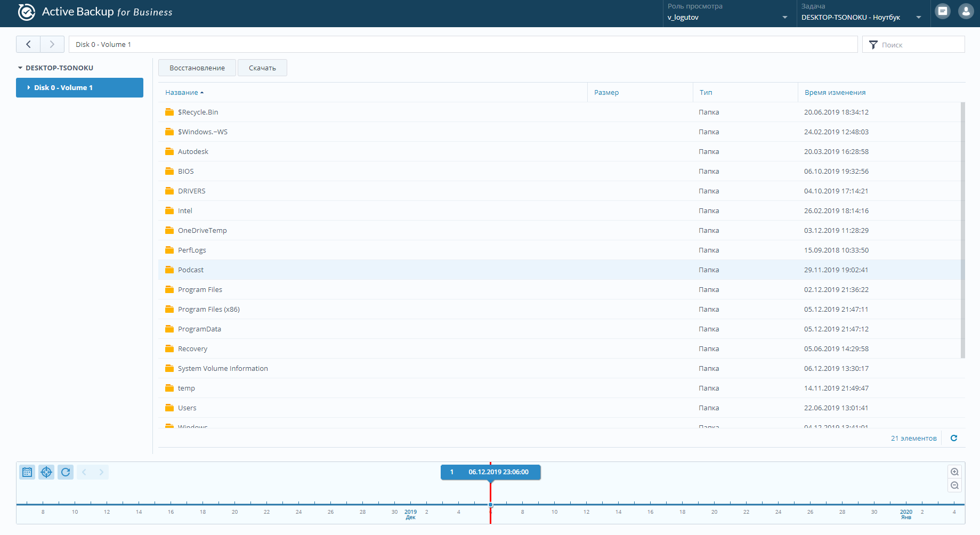Screen dimensions: 980x535
Task: Select the System Volume Information folder
Action: pyautogui.click(x=223, y=368)
